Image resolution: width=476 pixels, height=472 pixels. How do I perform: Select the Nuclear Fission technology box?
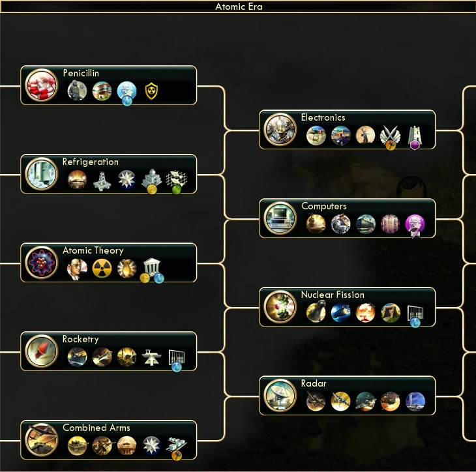point(348,307)
